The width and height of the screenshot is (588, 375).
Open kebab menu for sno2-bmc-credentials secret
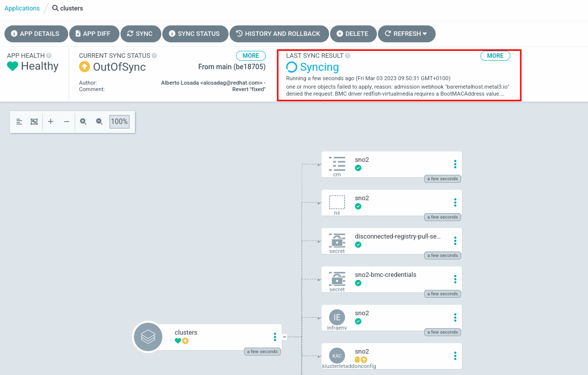pyautogui.click(x=455, y=279)
